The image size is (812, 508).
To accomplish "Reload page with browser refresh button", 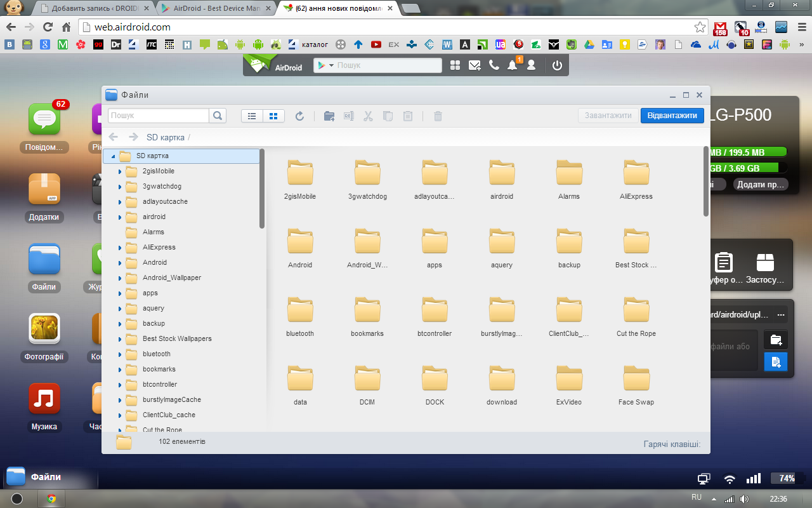I will 48,27.
